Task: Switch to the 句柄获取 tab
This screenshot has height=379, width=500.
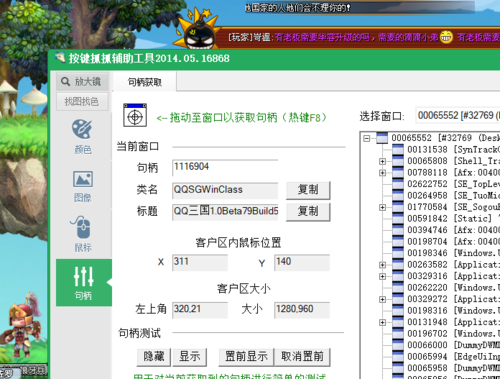Action: 145,82
